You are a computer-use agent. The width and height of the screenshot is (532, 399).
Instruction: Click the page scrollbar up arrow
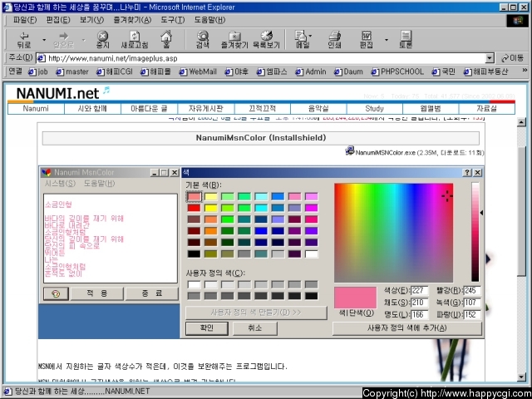[522, 122]
